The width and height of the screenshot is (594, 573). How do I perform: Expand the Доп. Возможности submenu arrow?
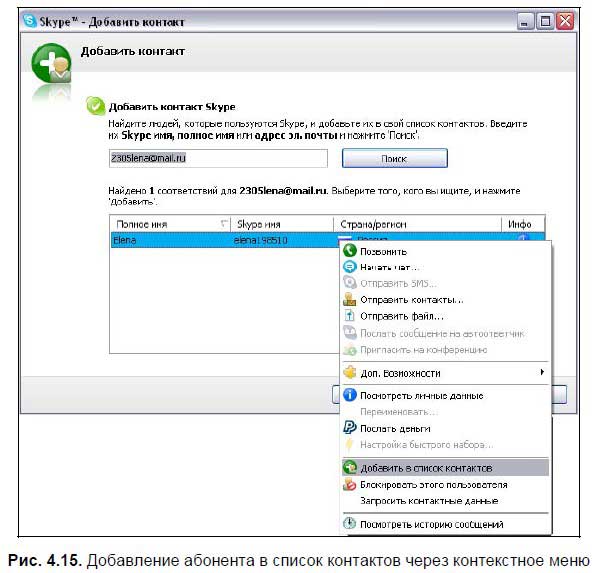tap(542, 372)
